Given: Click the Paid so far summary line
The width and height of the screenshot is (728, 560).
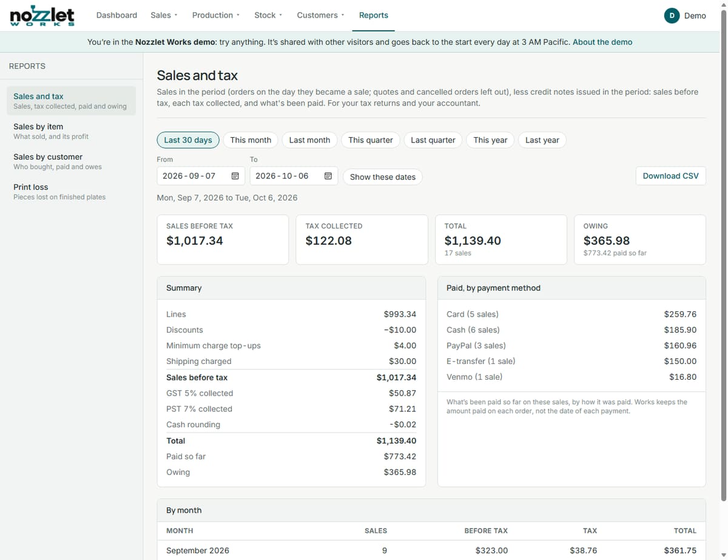Looking at the screenshot, I should (x=291, y=456).
